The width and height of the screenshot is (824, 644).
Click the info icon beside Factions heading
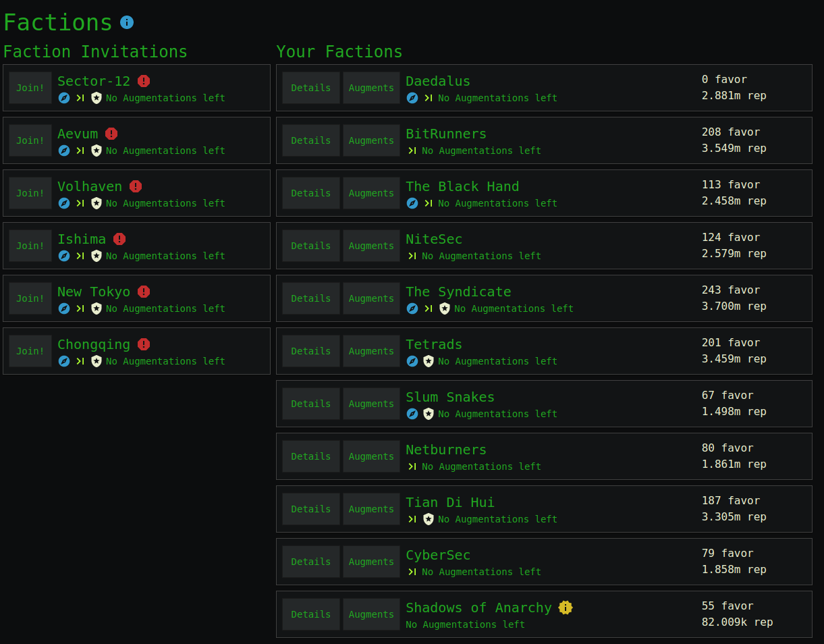(127, 22)
